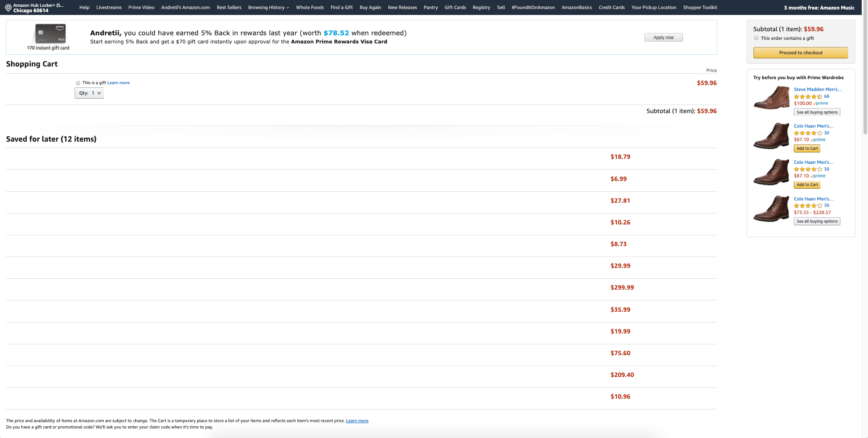Viewport: 868px width, 438px height.
Task: Click Learn more next to gift checkbox
Action: [x=118, y=83]
